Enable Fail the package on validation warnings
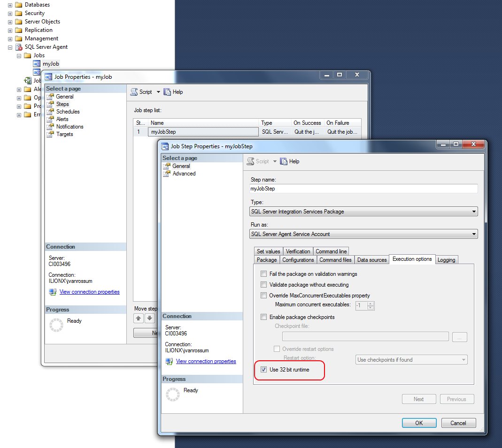Screen dimensions: 502x448 264,273
